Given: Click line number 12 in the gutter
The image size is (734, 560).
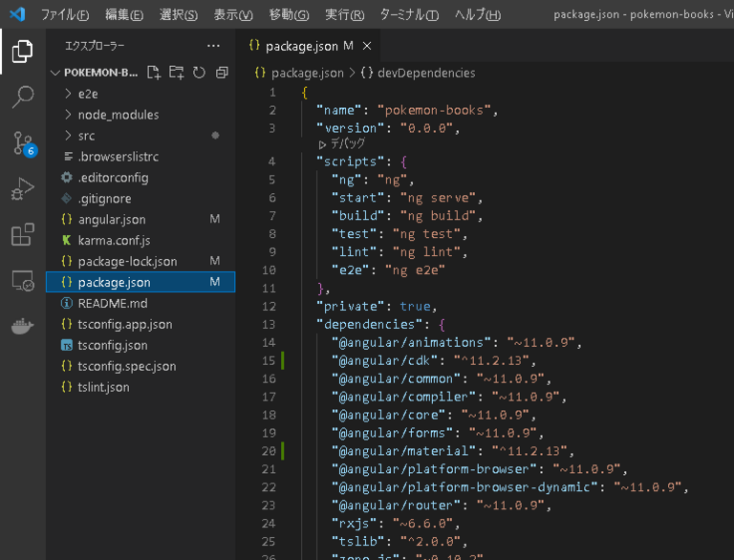Looking at the screenshot, I should (269, 306).
